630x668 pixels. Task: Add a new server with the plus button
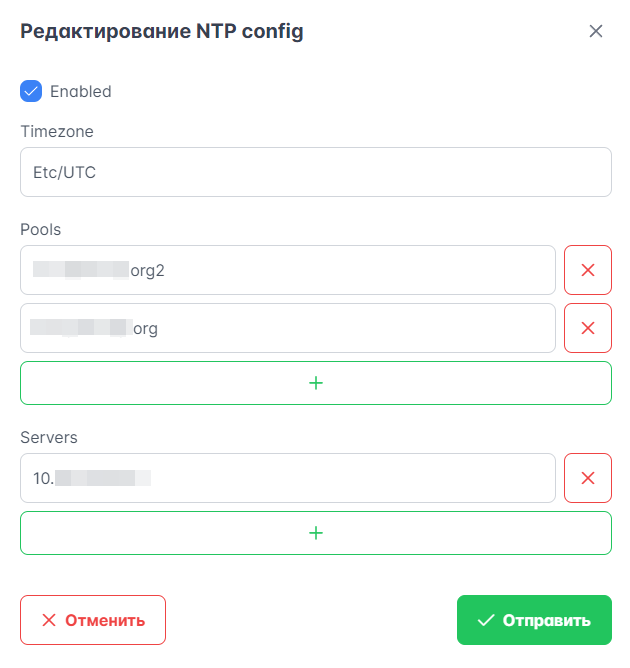tap(315, 533)
